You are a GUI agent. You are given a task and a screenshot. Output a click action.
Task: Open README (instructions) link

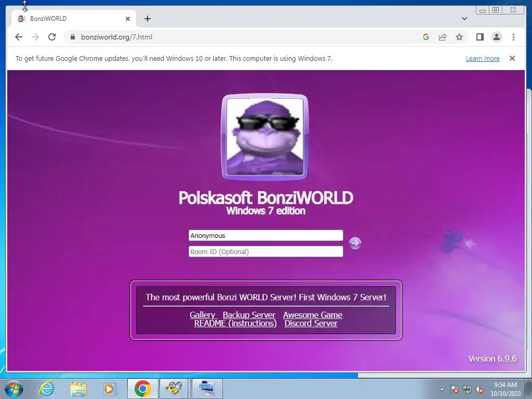(x=235, y=323)
